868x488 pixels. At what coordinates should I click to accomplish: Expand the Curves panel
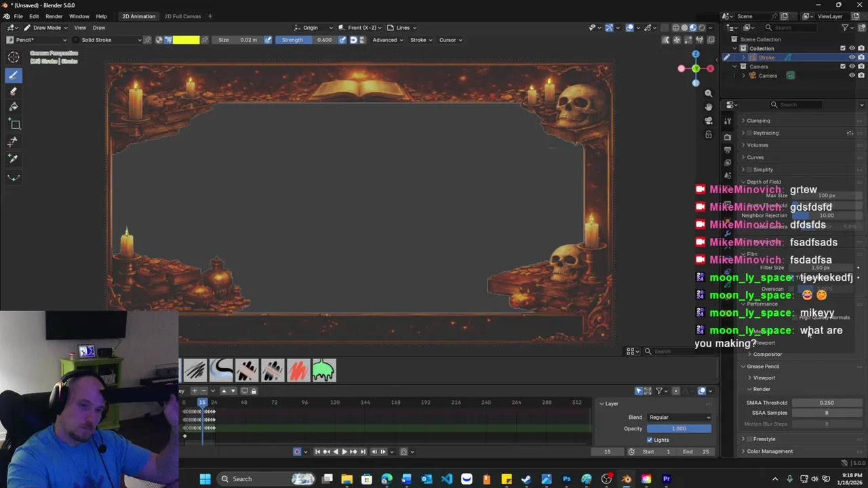coord(755,157)
